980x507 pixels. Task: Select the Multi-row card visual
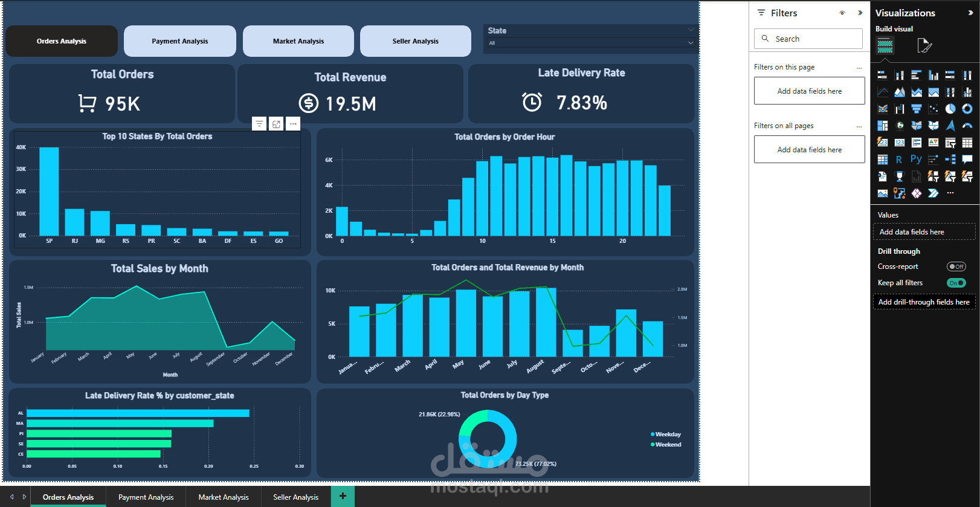click(x=917, y=143)
